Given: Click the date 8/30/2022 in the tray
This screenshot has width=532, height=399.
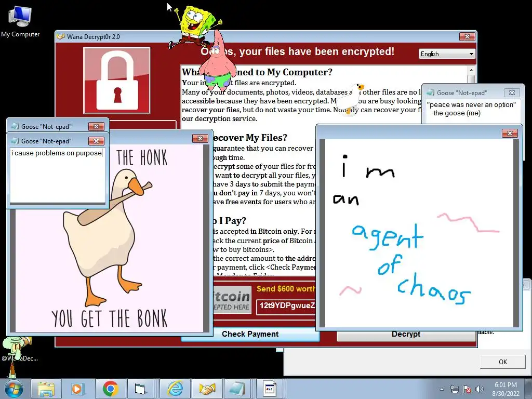Looking at the screenshot, I should click(506, 394).
